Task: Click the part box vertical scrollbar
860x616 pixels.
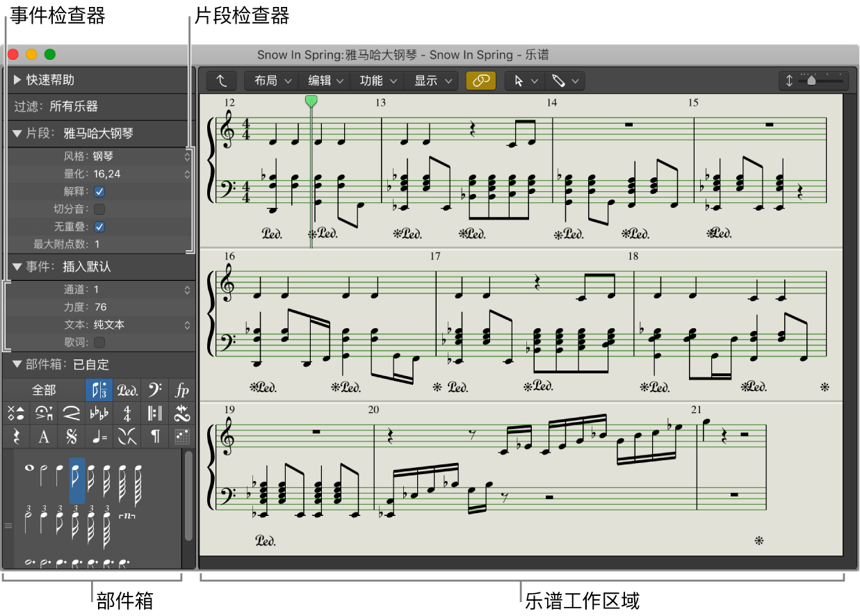Action: pos(188,496)
